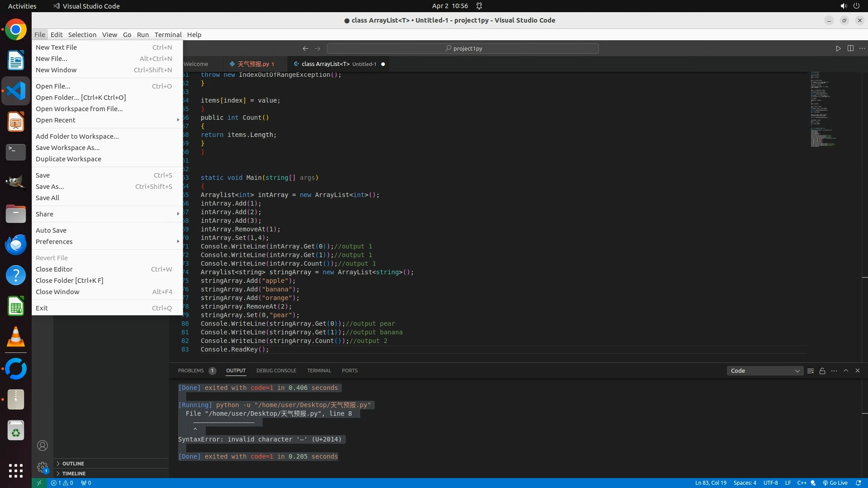The image size is (868, 488).
Task: Open the Accounts icon in activity bar
Action: tap(42, 446)
